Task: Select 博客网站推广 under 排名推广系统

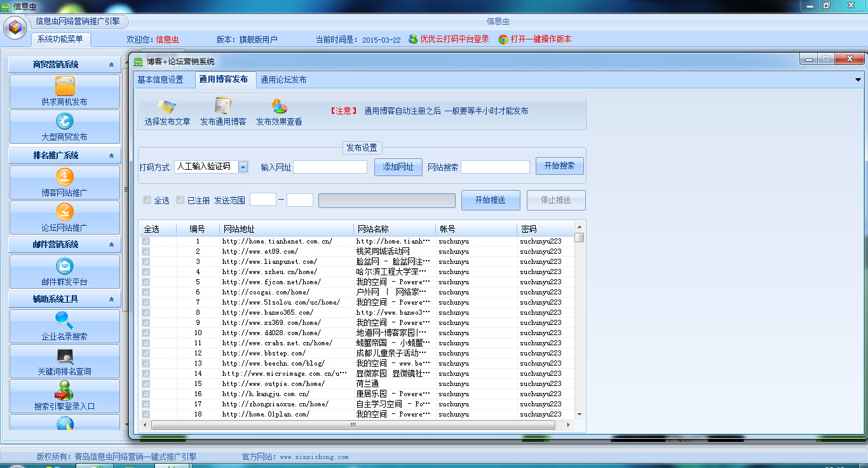Action: (x=64, y=182)
